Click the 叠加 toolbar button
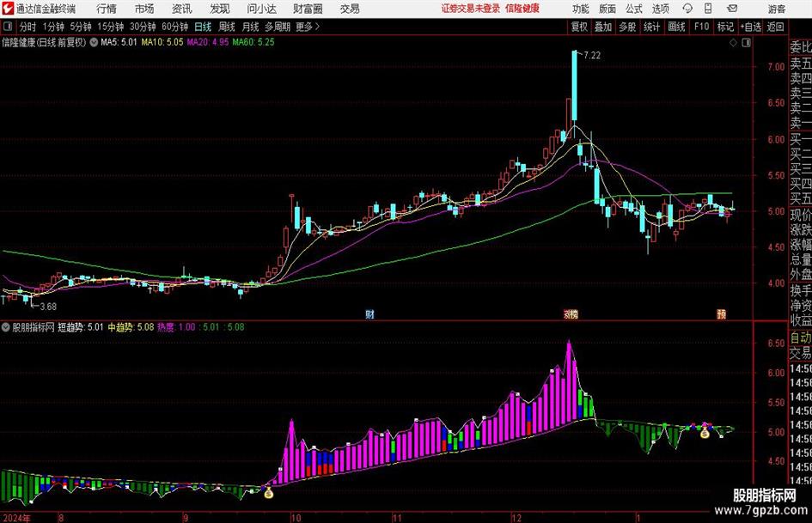The width and height of the screenshot is (812, 523). [603, 27]
